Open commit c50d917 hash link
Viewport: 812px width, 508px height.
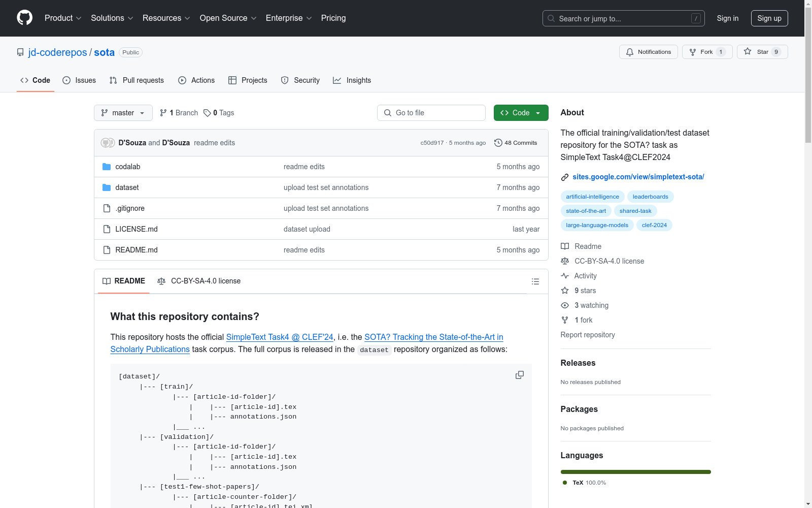coord(432,143)
